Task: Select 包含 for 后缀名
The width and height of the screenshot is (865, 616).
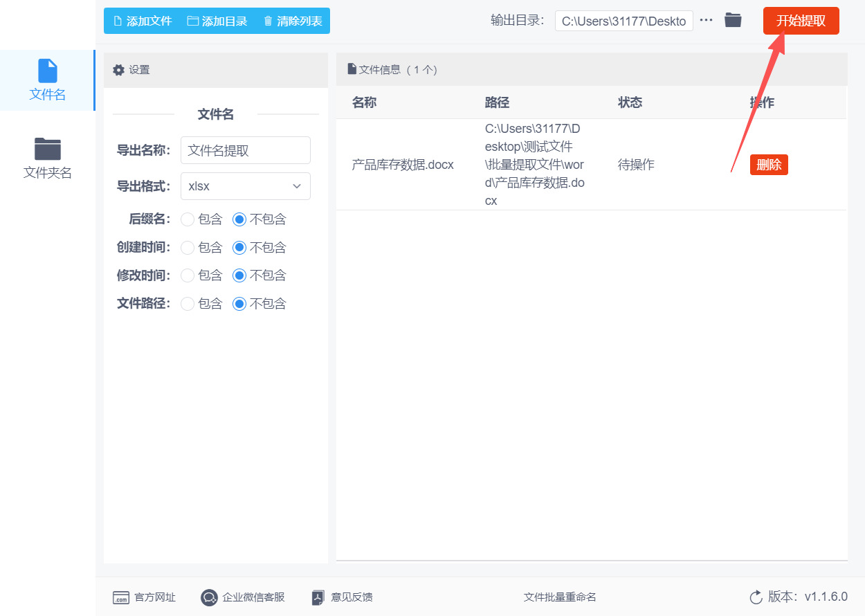Action: (188, 219)
